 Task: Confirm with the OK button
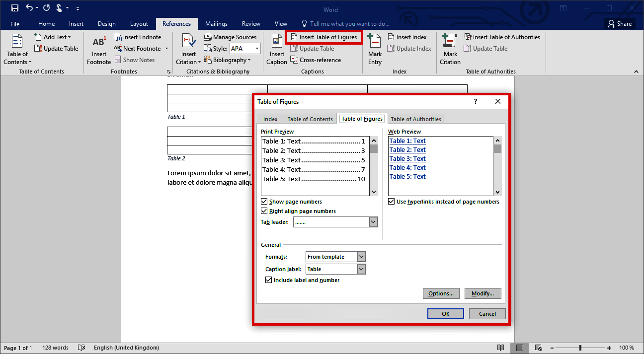(445, 313)
